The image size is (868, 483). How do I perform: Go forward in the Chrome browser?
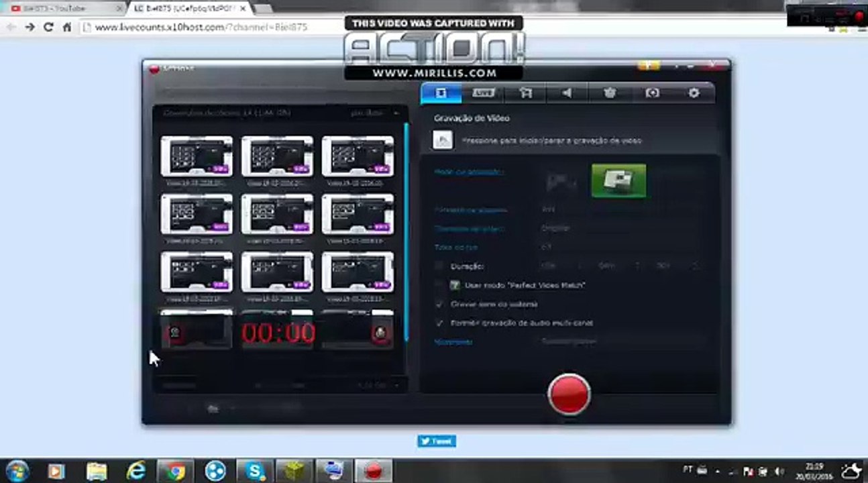(x=30, y=27)
